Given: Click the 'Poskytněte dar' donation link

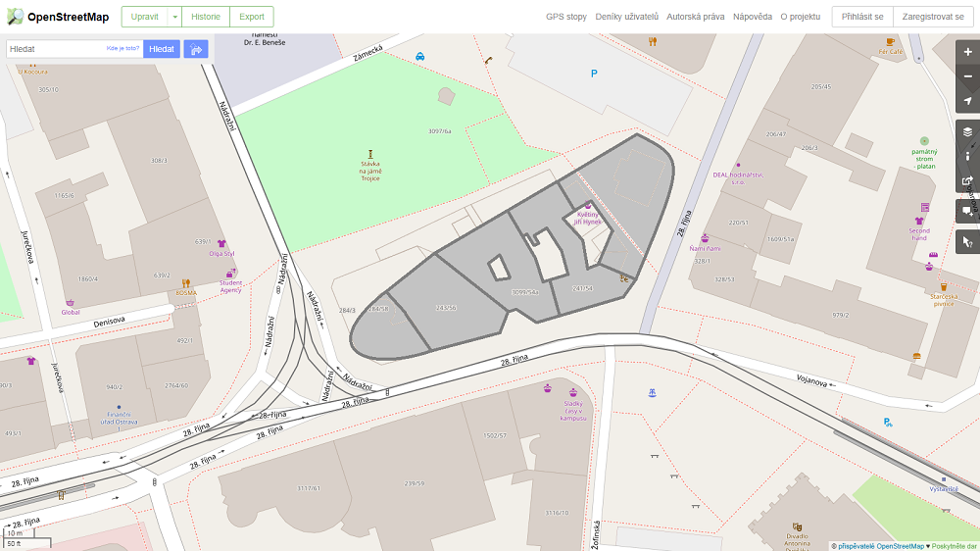Looking at the screenshot, I should pyautogui.click(x=954, y=547).
